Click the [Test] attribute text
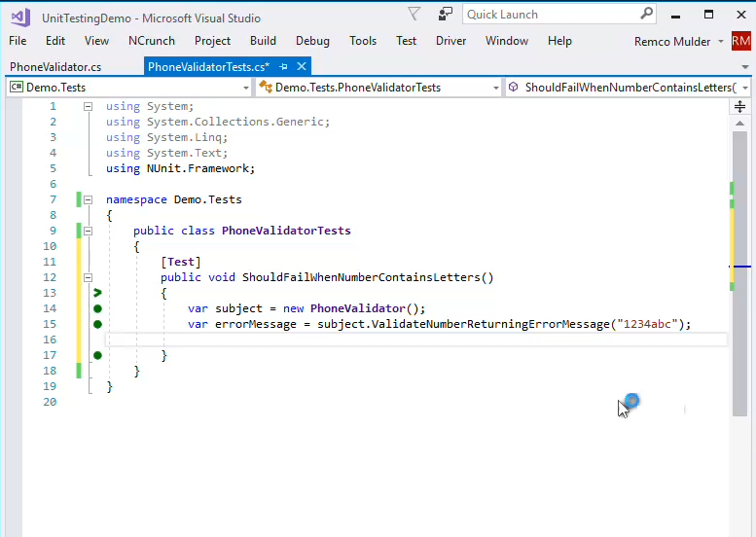 coord(181,262)
